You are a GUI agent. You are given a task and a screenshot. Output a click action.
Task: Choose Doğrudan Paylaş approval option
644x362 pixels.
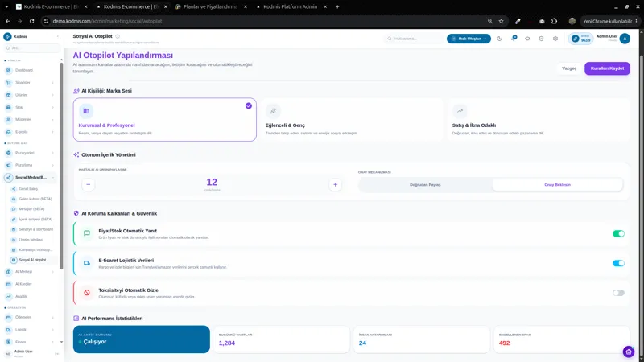pos(425,185)
